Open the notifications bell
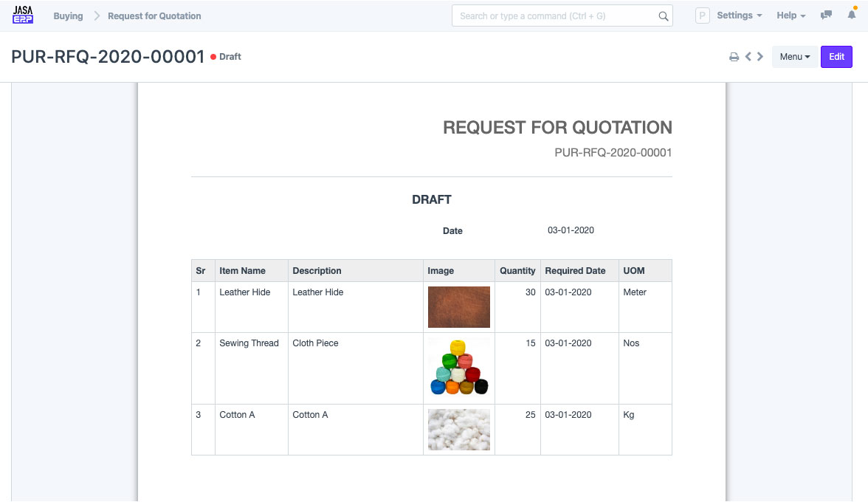This screenshot has height=502, width=868. pyautogui.click(x=851, y=16)
